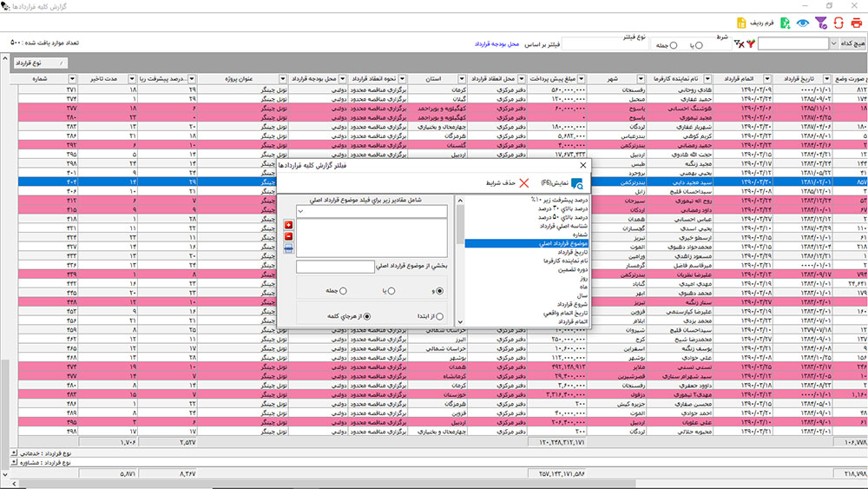Select the 'از ابتدا' radio option

439,316
